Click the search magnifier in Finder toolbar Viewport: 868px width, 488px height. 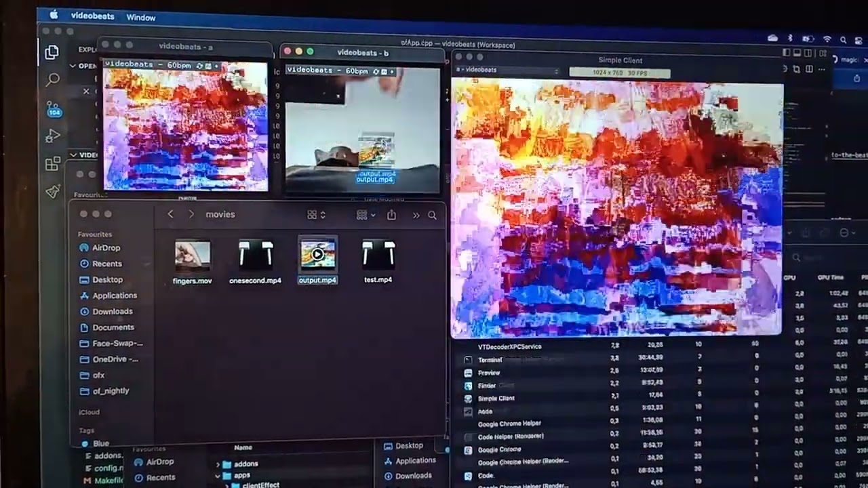click(432, 216)
